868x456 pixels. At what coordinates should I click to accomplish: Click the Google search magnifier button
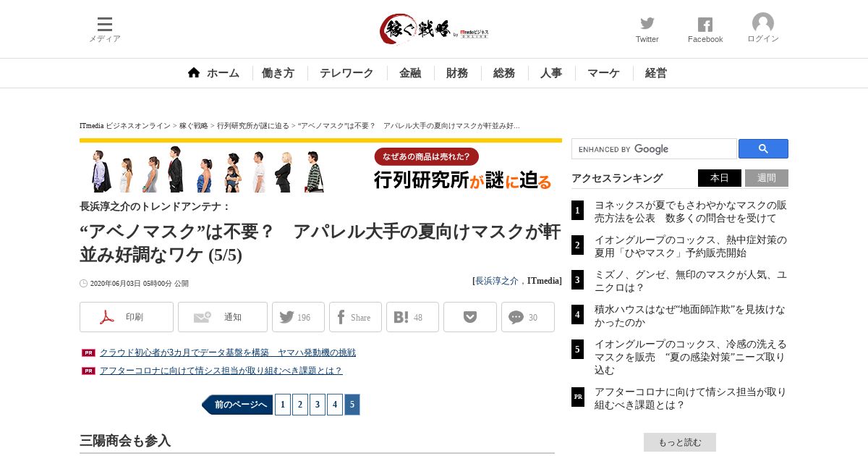[x=763, y=148]
